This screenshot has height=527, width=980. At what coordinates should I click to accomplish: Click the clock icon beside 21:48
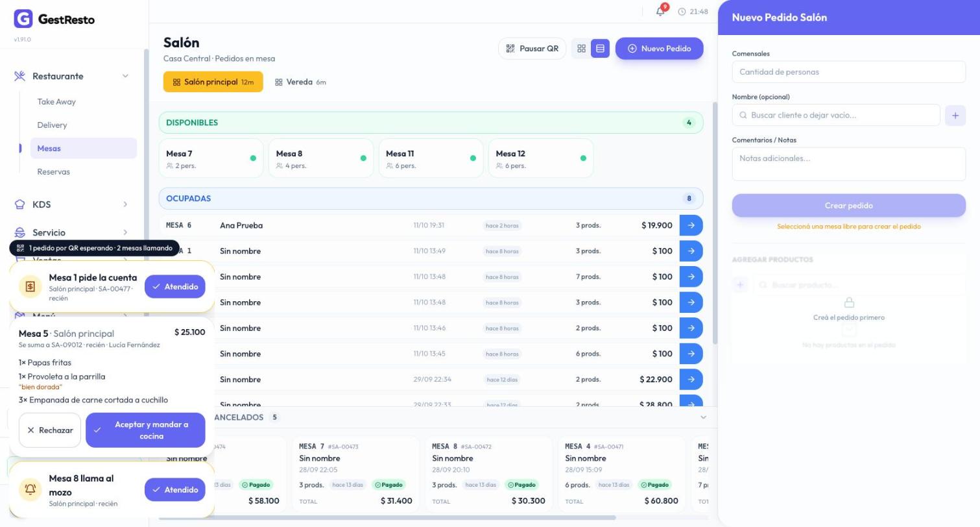click(x=682, y=12)
